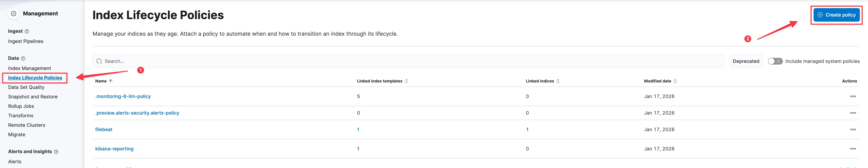The height and width of the screenshot is (168, 868).
Task: Click the Data section help icon
Action: point(23,58)
